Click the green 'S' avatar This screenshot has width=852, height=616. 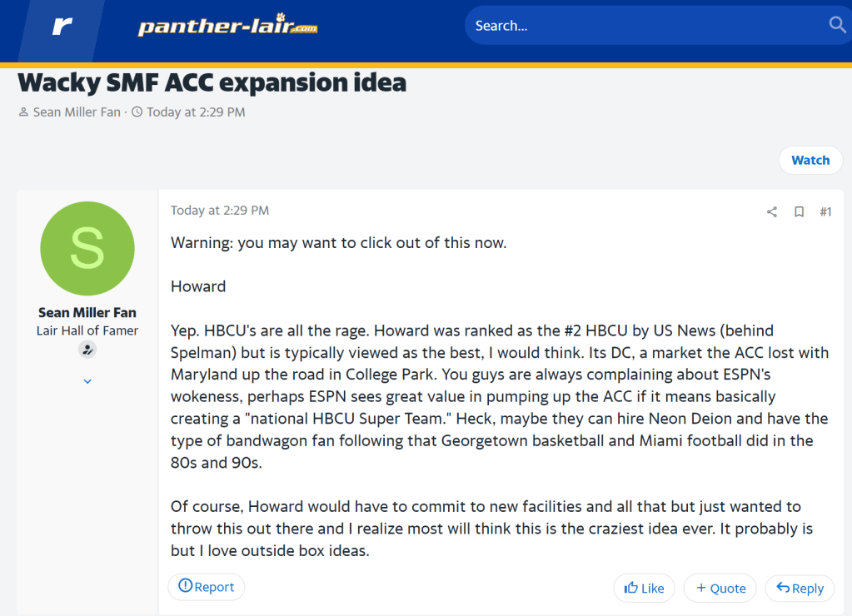87,248
